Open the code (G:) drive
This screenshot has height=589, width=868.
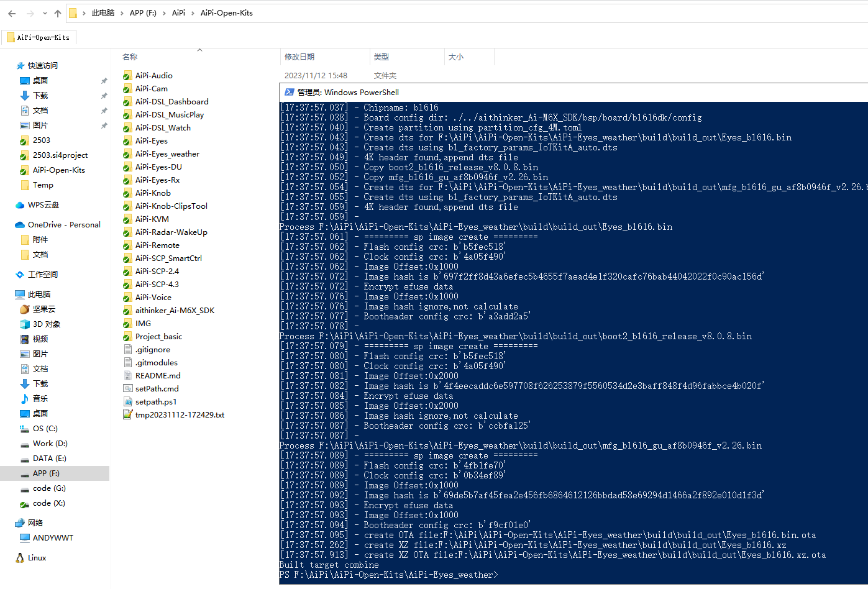(43, 488)
